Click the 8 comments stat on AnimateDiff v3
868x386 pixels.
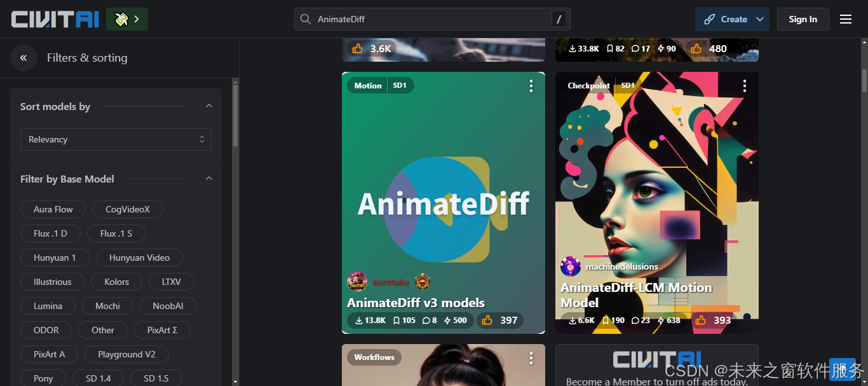tap(430, 321)
